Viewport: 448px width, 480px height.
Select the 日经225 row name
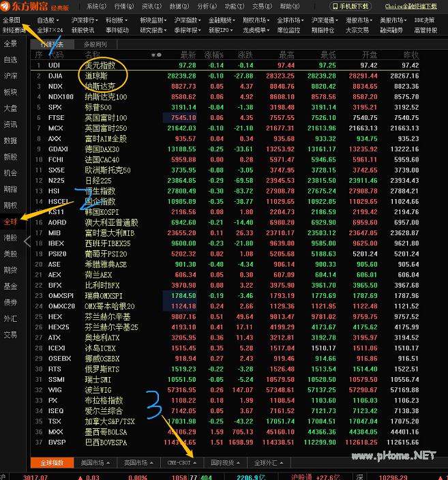tap(98, 181)
